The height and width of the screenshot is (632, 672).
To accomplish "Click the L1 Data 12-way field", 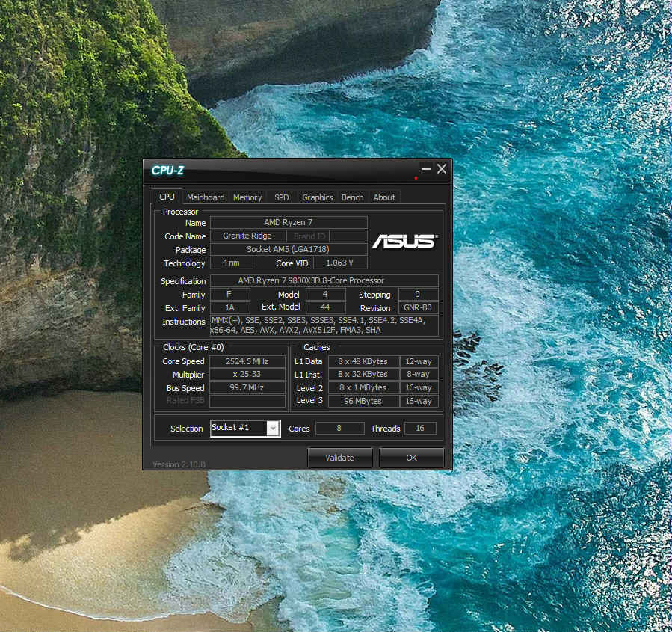I will coord(419,361).
